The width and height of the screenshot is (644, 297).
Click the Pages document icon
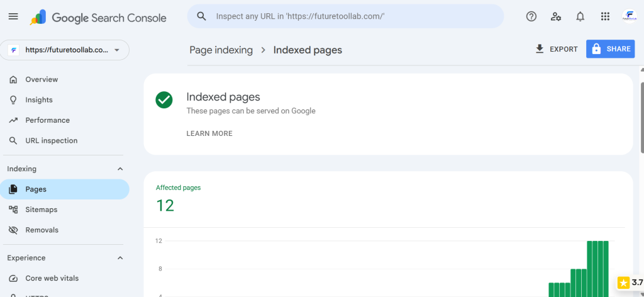coord(13,189)
